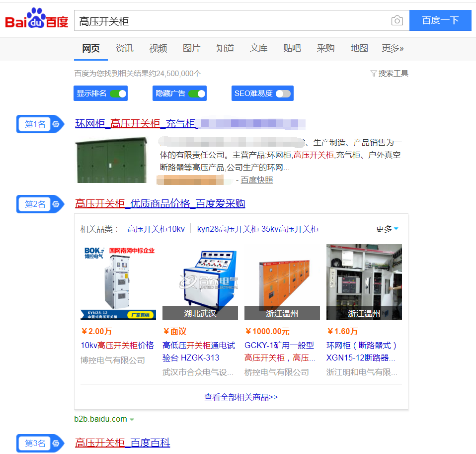Click 查看全部相关商品>> link
Viewport: 476px width, 454px height.
pyautogui.click(x=241, y=397)
